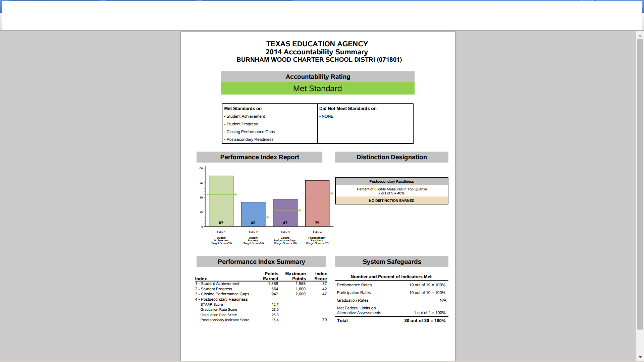Click the scrollbar down arrow
644x362 pixels.
click(640, 357)
